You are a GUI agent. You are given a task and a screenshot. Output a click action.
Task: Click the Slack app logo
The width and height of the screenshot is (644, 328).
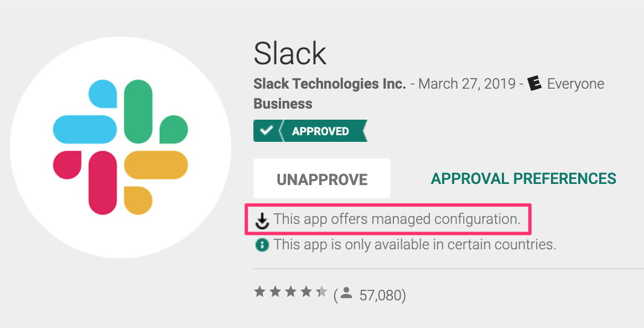pyautogui.click(x=121, y=147)
